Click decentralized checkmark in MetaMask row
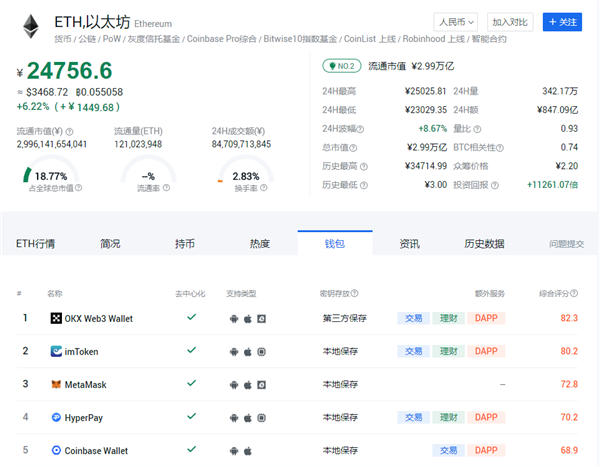The width and height of the screenshot is (600, 467). tap(191, 383)
